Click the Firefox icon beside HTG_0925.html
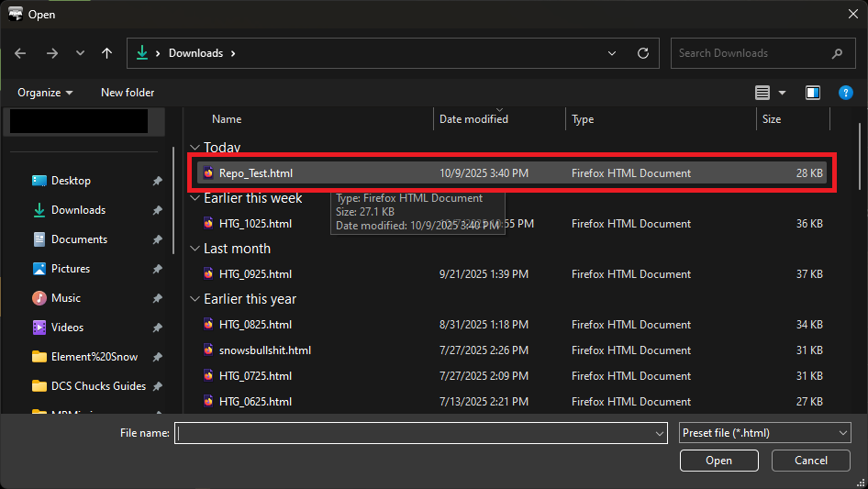868x489 pixels. pos(208,274)
